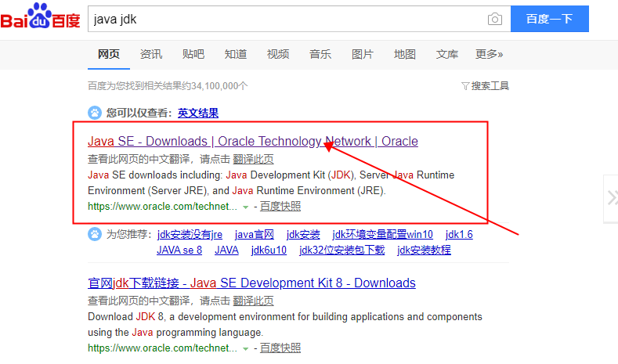Switch to the 网页 tab
The height and width of the screenshot is (364, 618).
tap(109, 54)
